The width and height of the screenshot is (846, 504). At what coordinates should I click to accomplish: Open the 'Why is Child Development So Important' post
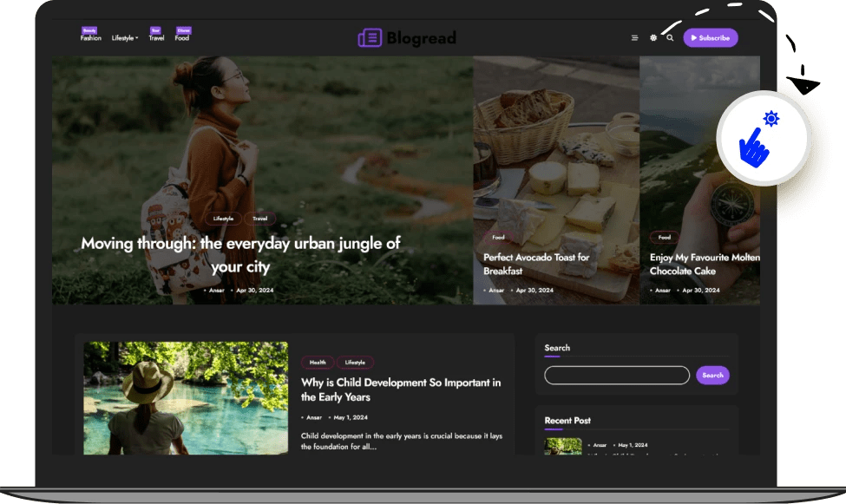coord(401,389)
